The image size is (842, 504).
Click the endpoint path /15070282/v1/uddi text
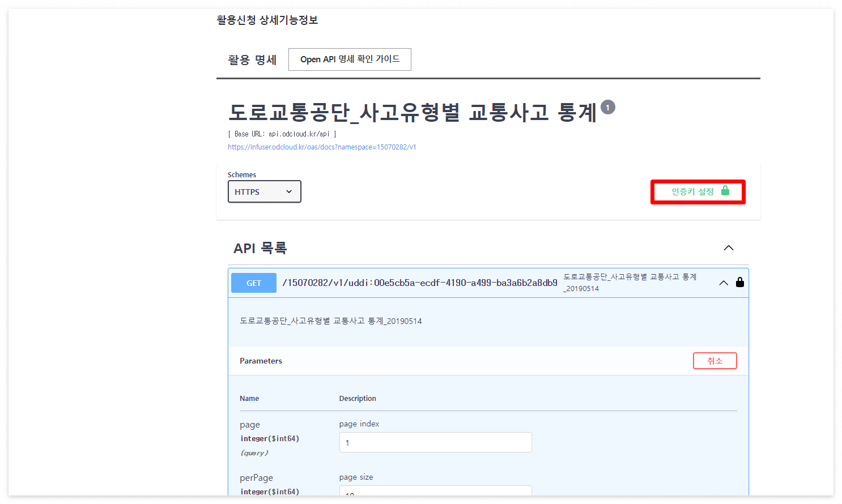tap(420, 283)
